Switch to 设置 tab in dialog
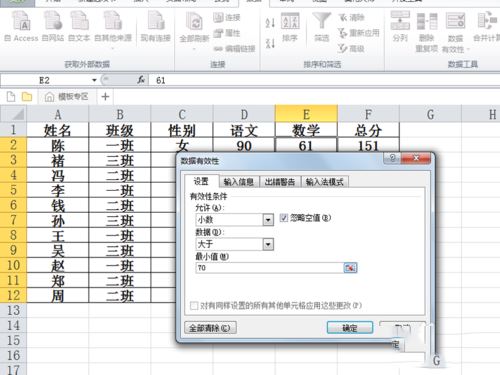The height and width of the screenshot is (375, 500). pyautogui.click(x=201, y=181)
